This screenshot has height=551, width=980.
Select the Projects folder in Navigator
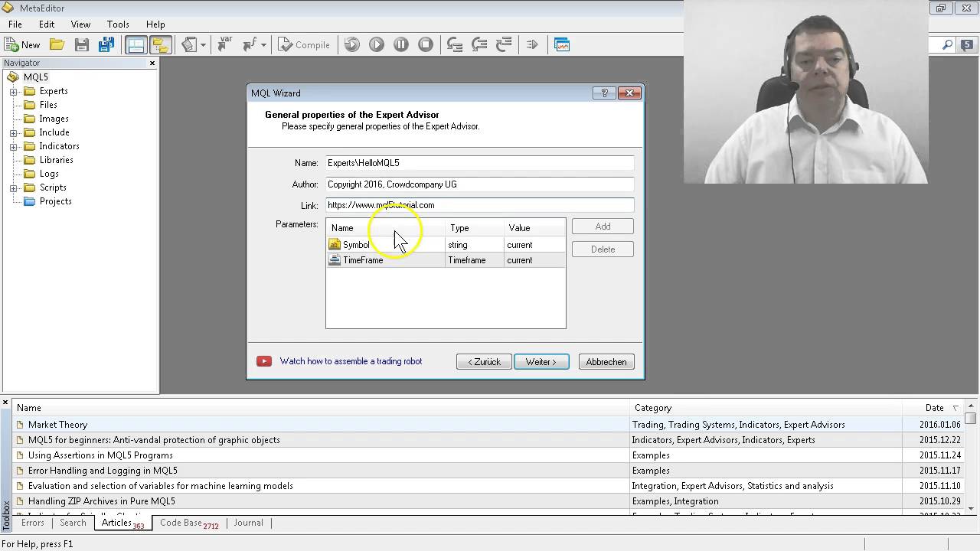point(56,201)
